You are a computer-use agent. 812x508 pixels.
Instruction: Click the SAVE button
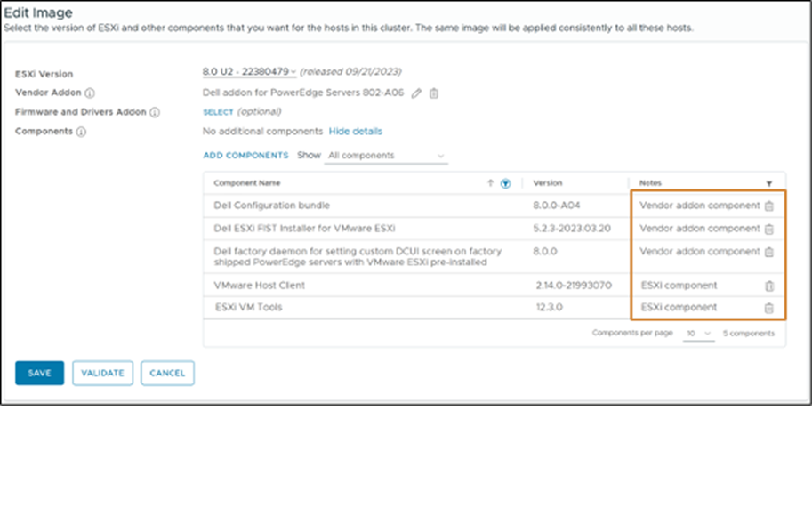(x=39, y=373)
